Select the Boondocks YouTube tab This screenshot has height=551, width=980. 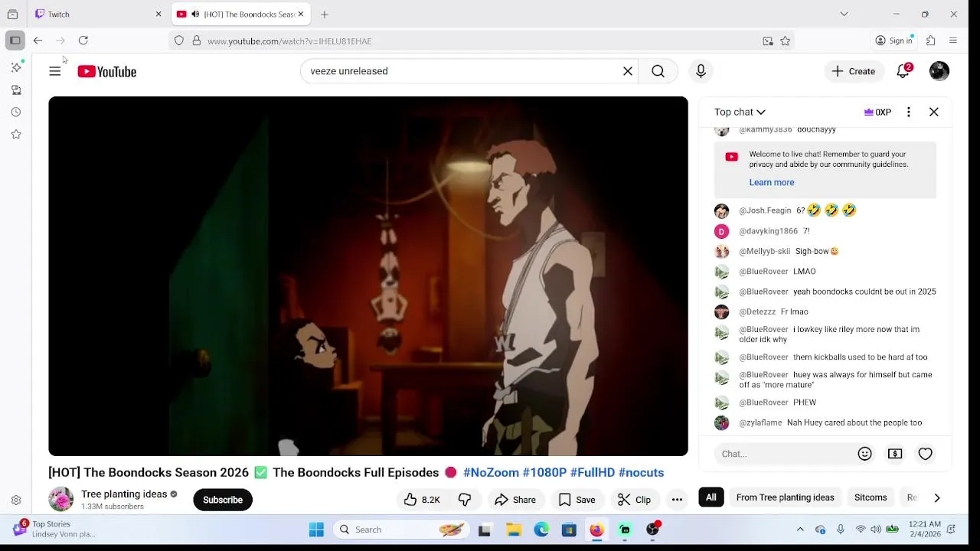[240, 14]
